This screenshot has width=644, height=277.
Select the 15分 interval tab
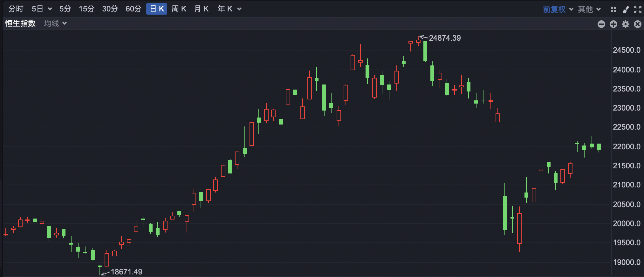87,9
